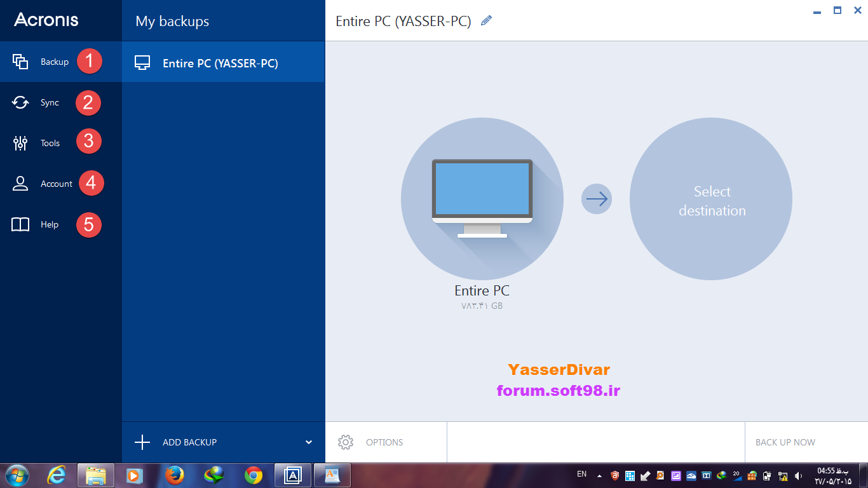Select Entire PC (YASSER-PC) backup in list
The image size is (868, 488).
click(x=223, y=62)
